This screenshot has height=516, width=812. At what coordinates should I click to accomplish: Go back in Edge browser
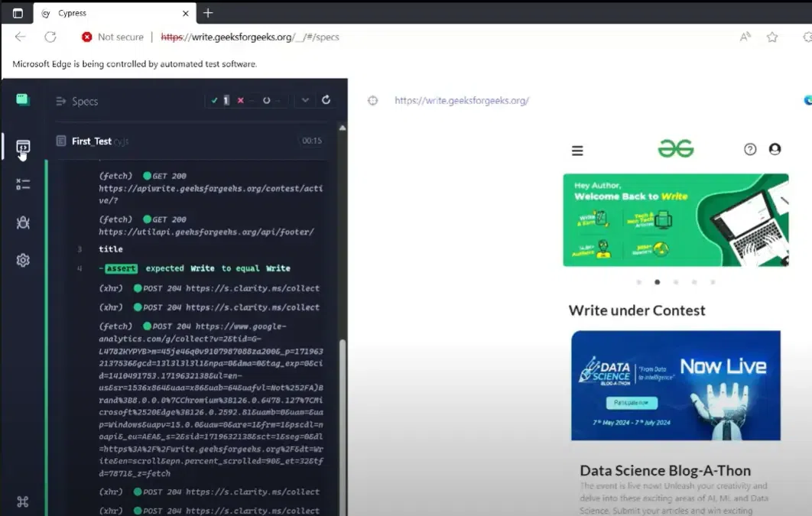coord(20,37)
